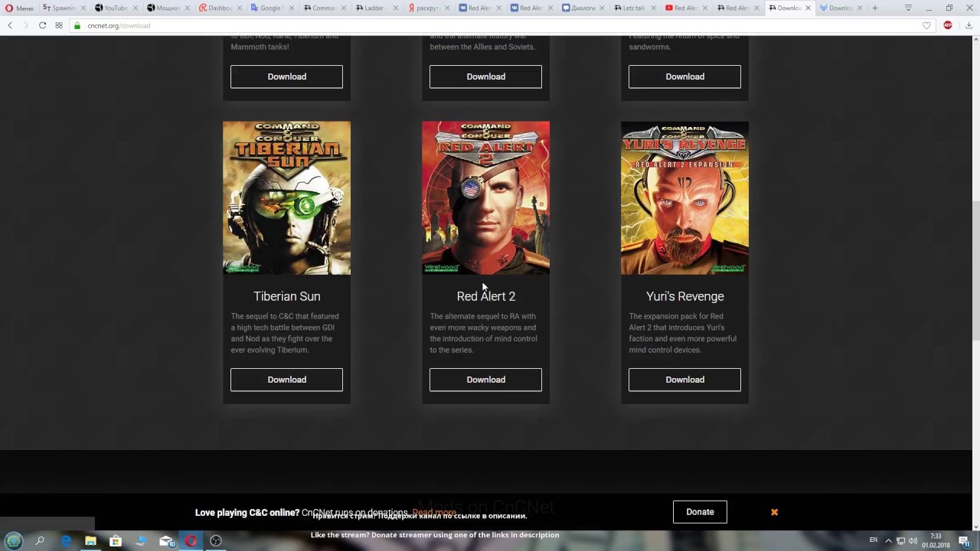Switch to Opera on the taskbar
Image resolution: width=980 pixels, height=551 pixels.
191,541
